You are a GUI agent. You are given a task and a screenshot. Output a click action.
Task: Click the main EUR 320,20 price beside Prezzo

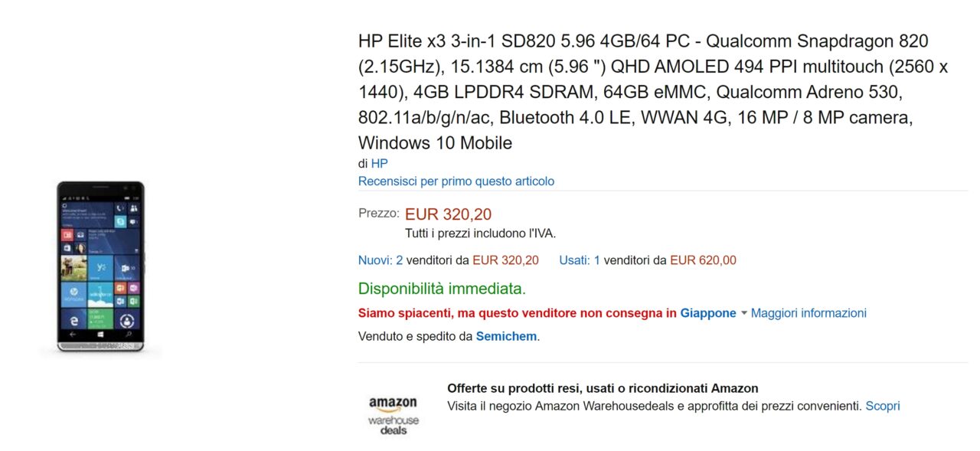tap(448, 214)
